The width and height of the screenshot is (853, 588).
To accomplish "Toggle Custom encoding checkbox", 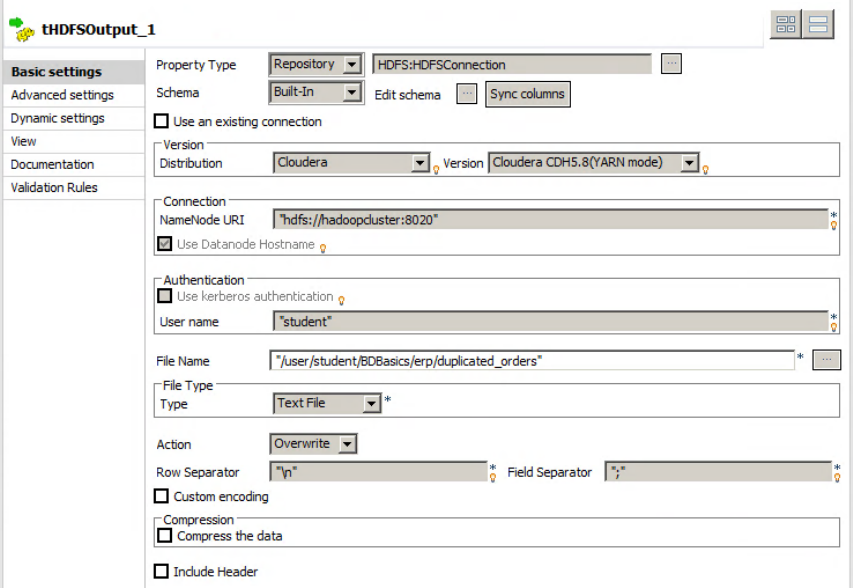I will tap(161, 496).
